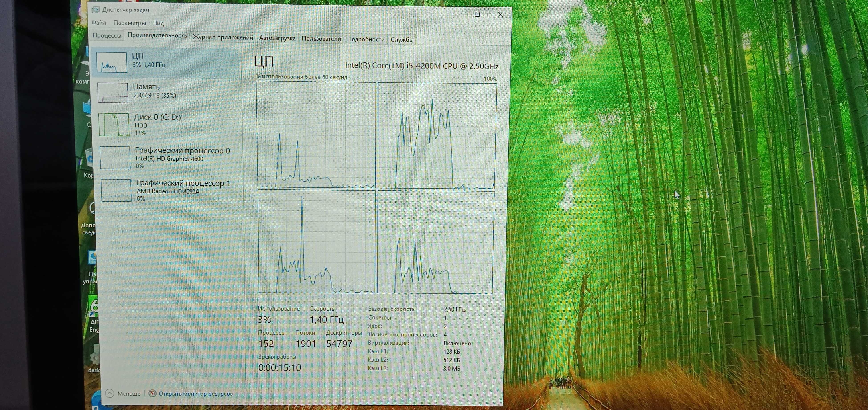
Task: Click the Ядра value 2
Action: [x=445, y=326]
